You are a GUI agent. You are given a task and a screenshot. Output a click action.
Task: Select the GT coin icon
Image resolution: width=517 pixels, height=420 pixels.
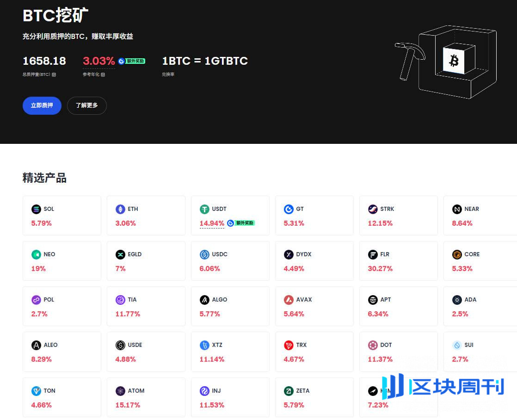click(289, 209)
